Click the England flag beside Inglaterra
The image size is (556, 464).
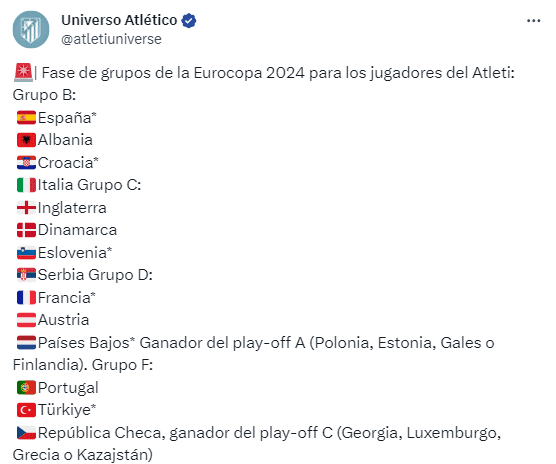pos(26,208)
